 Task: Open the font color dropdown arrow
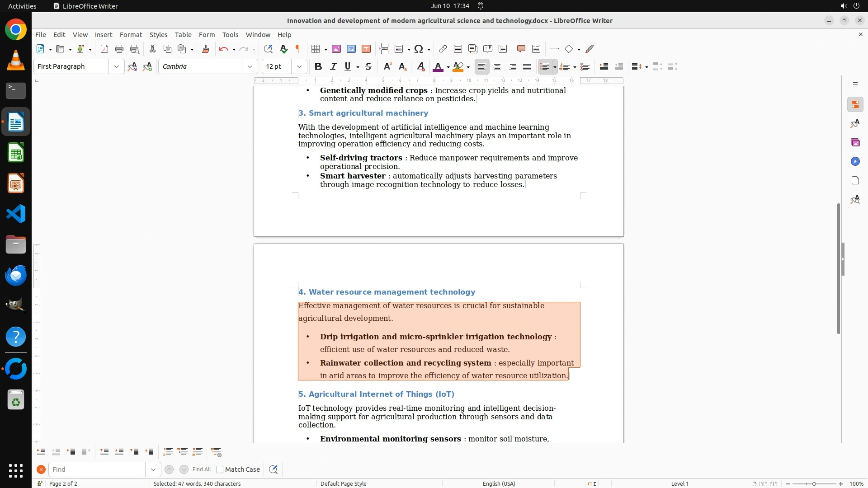click(448, 67)
